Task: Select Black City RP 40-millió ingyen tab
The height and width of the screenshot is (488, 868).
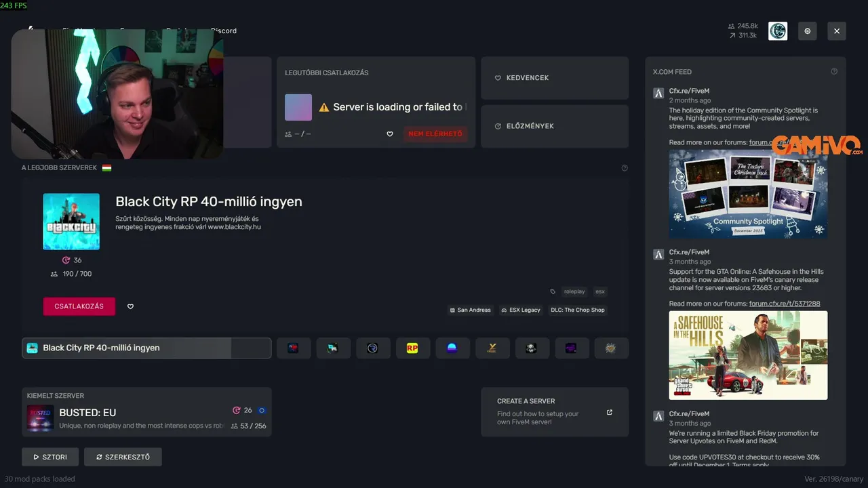Action: (x=146, y=348)
